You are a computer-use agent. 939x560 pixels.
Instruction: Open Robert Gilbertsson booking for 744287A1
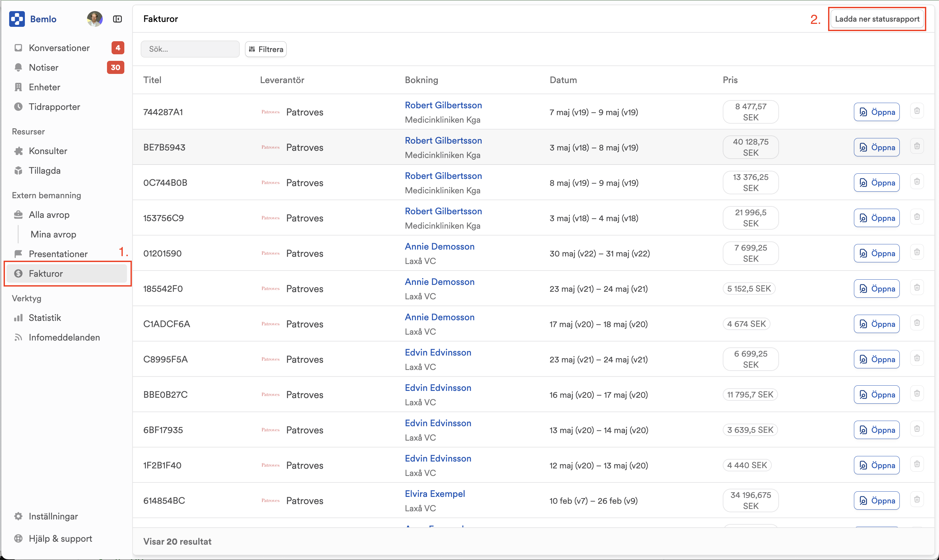click(443, 105)
